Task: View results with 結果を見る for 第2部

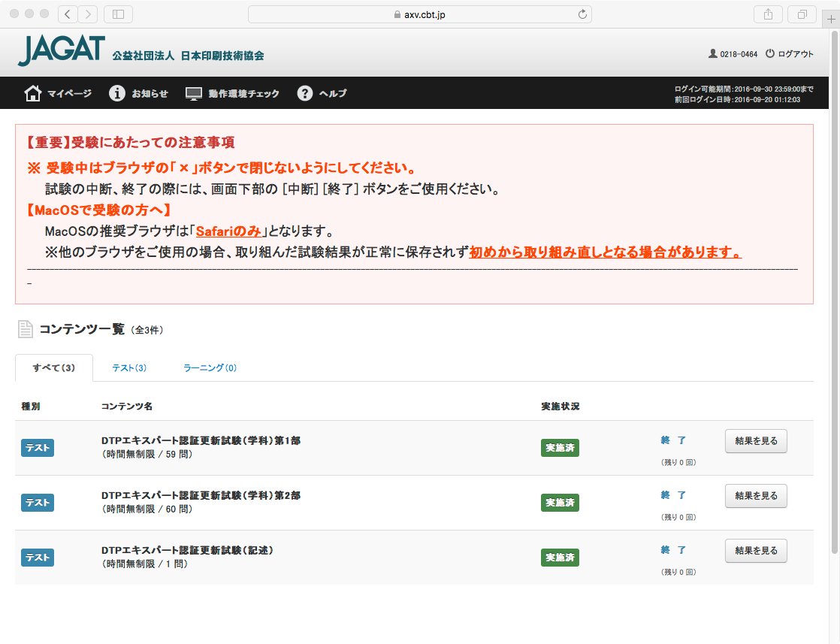Action: [x=756, y=496]
